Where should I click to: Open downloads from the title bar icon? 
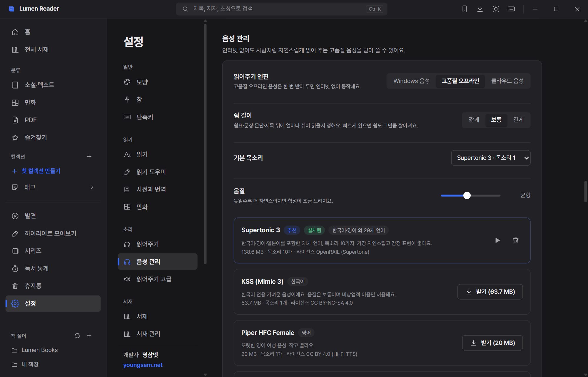click(480, 9)
